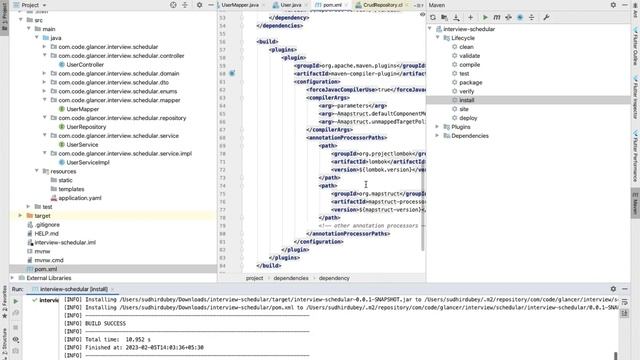Toggle Offline Mode in Maven toolbar
Viewport: 640px width, 360px height.
click(x=509, y=18)
